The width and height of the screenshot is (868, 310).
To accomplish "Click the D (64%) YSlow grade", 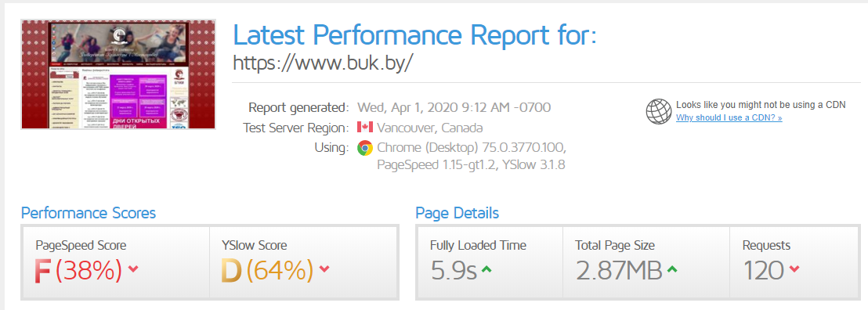I will click(x=267, y=271).
